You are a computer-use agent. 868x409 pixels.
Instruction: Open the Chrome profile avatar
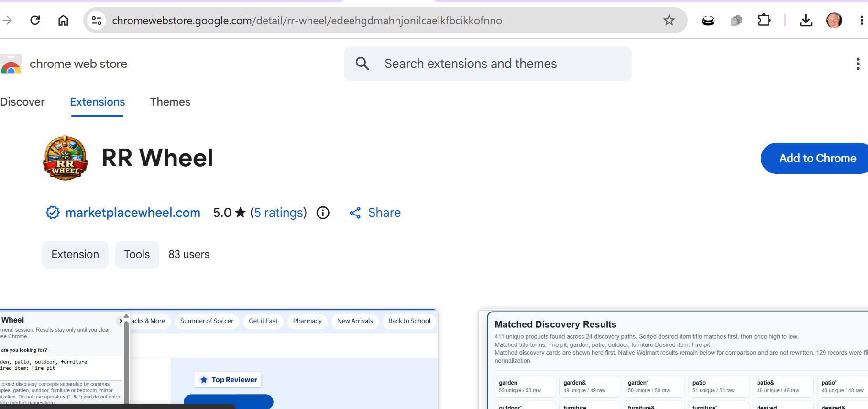(834, 20)
